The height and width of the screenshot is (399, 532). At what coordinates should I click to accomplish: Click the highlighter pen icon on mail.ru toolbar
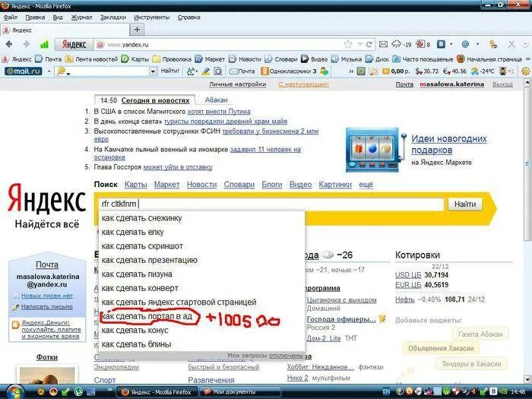click(x=206, y=71)
